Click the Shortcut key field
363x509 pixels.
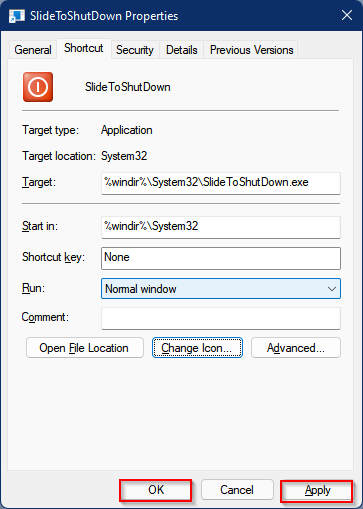click(x=221, y=258)
